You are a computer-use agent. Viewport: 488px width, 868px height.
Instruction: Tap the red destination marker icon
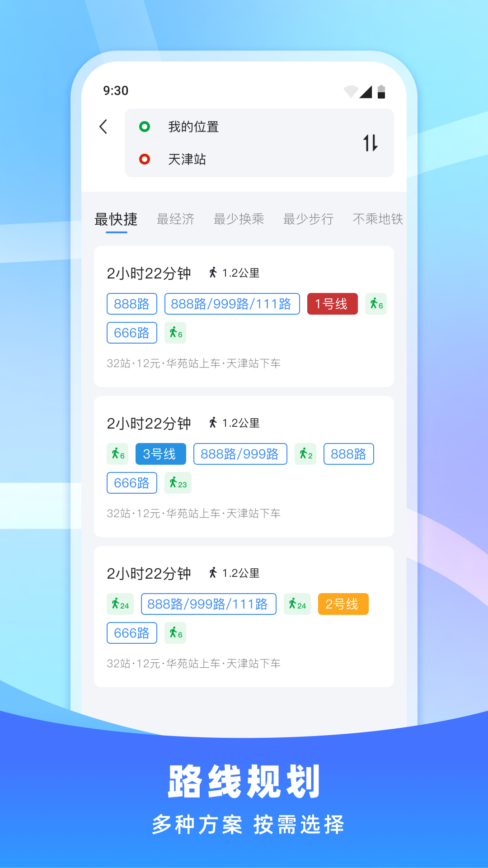pyautogui.click(x=145, y=159)
